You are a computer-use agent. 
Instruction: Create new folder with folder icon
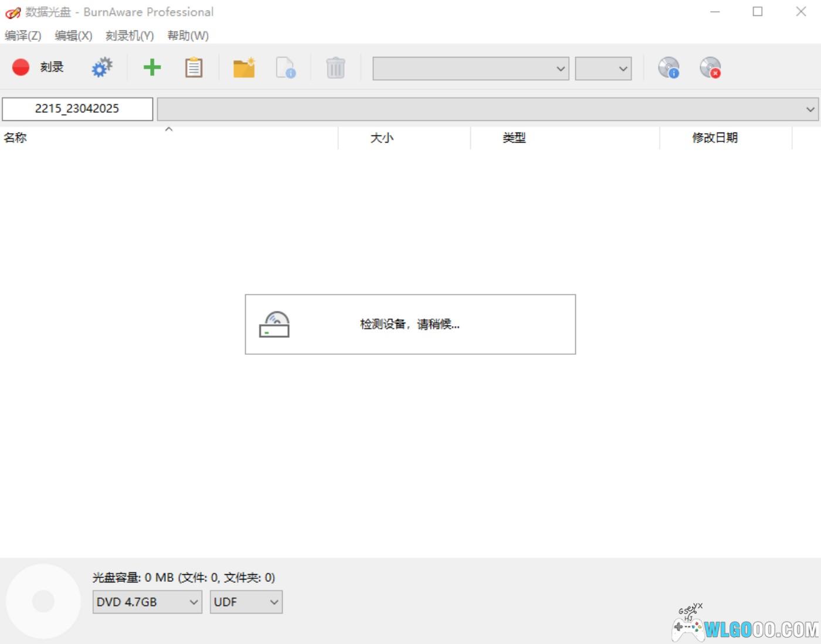tap(244, 67)
